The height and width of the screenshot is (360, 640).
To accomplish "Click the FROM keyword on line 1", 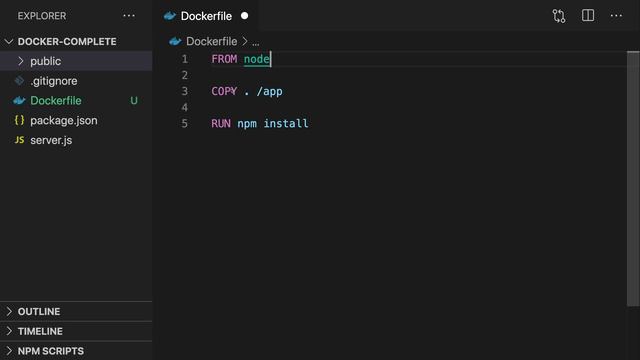I will 224,59.
